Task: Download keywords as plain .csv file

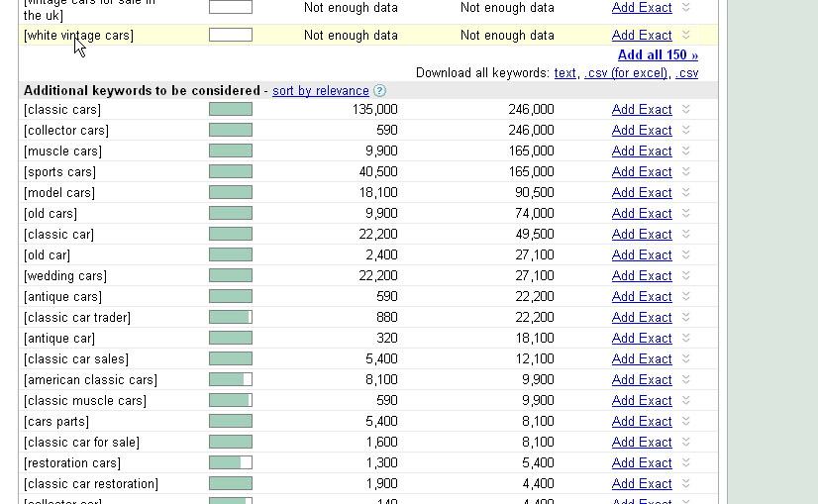Action: coord(686,72)
